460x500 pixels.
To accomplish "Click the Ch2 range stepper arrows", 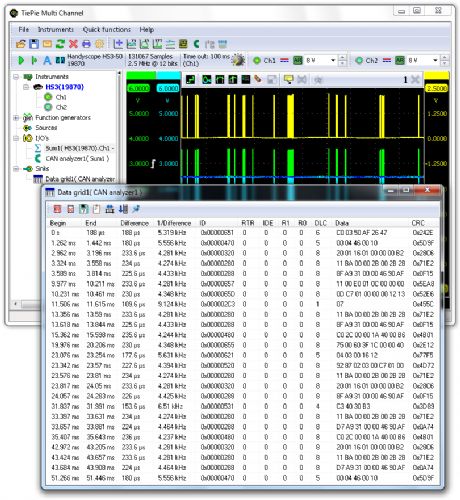I will [444, 60].
